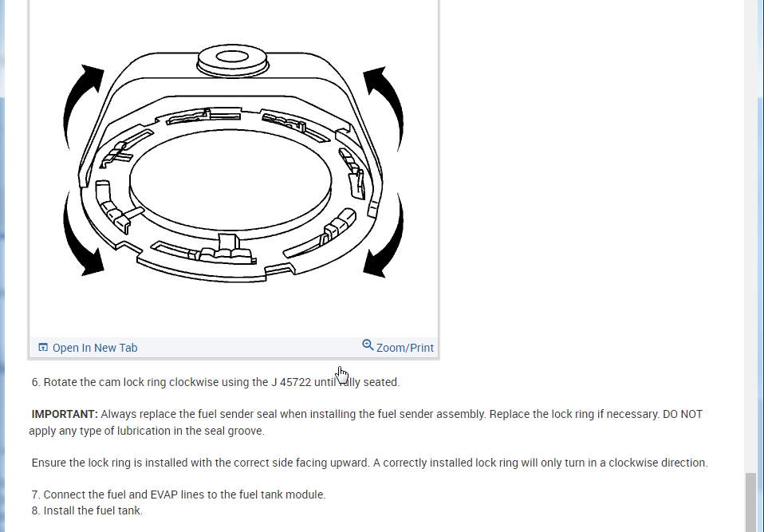The image size is (764, 532).
Task: Click the bold IMPORTANT label
Action: click(x=65, y=414)
